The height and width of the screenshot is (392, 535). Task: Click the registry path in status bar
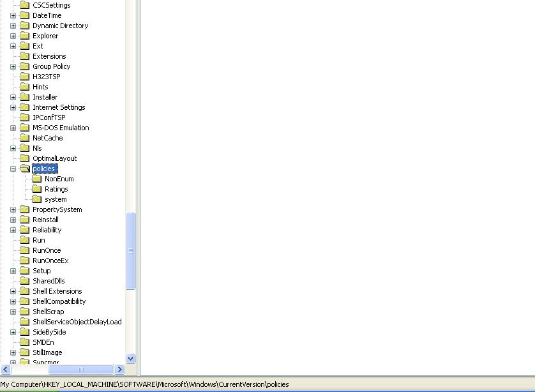click(145, 384)
